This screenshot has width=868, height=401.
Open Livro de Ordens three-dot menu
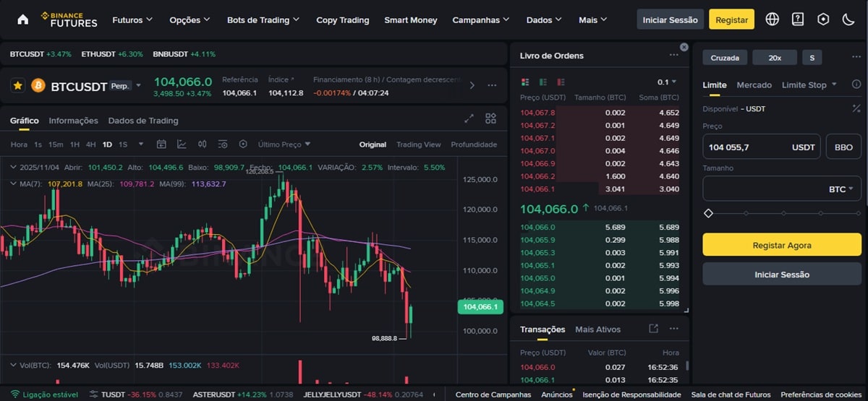[x=673, y=56]
